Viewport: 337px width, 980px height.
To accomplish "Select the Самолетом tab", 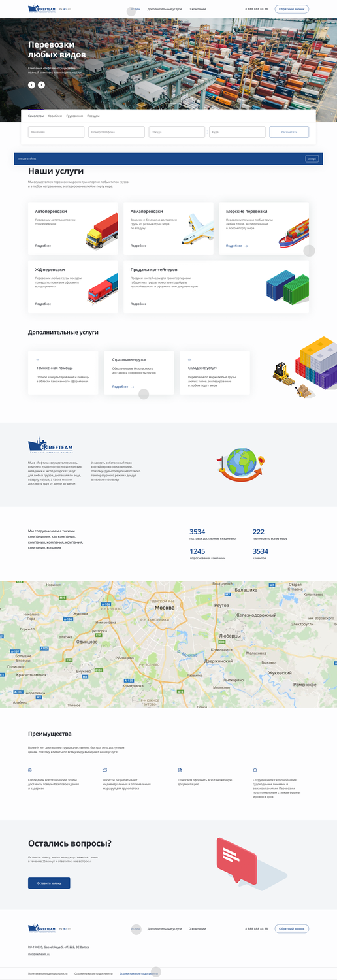I will (x=36, y=116).
